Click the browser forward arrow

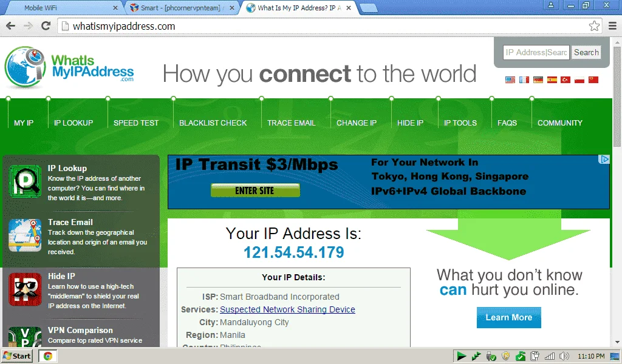[28, 26]
